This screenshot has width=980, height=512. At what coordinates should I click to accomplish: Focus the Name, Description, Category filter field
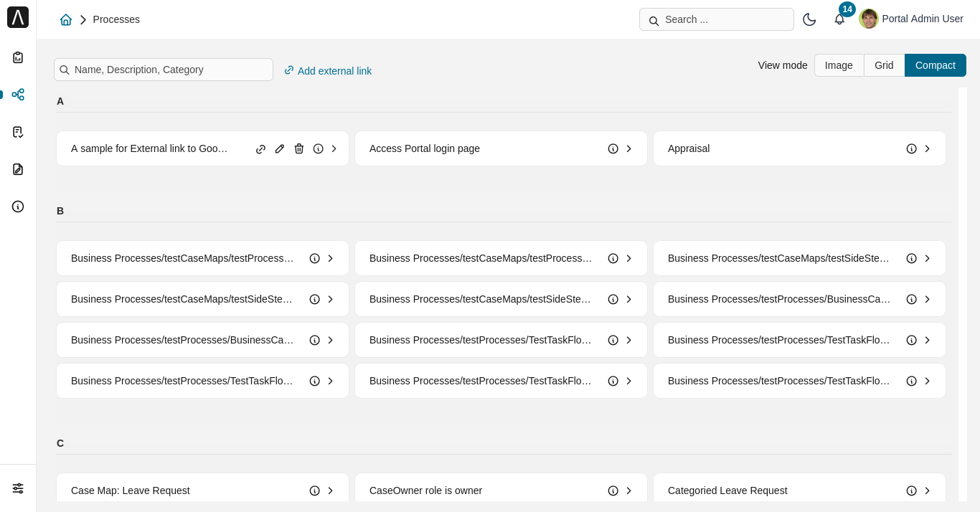[164, 70]
